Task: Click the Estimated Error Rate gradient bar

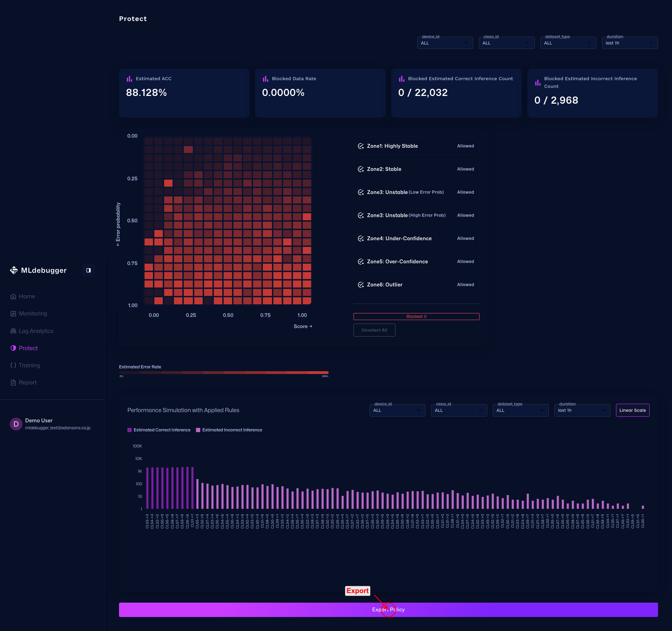Action: coord(224,373)
